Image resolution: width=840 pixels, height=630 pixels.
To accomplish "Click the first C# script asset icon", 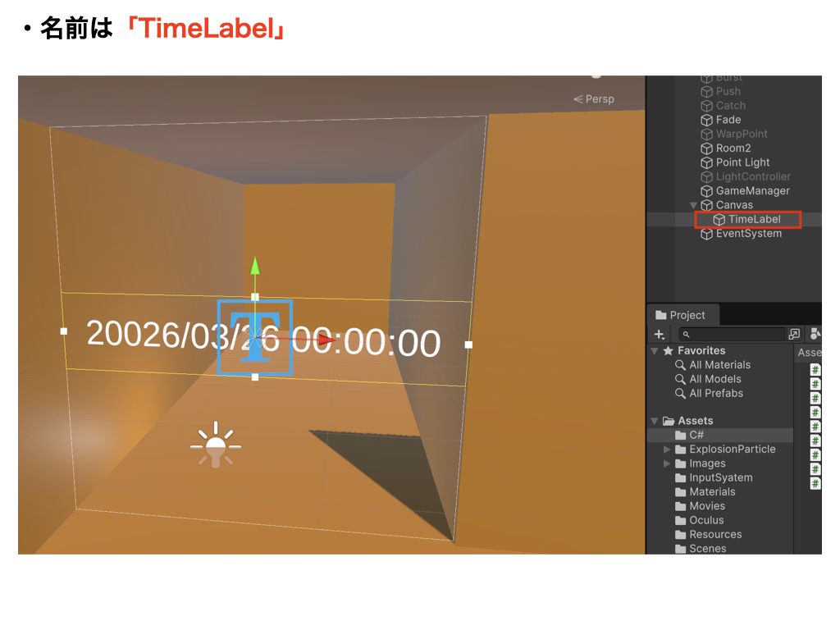I will [815, 370].
